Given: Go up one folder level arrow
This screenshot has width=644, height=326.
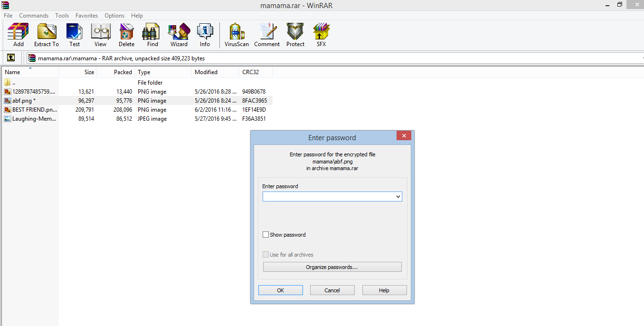Looking at the screenshot, I should pyautogui.click(x=11, y=58).
